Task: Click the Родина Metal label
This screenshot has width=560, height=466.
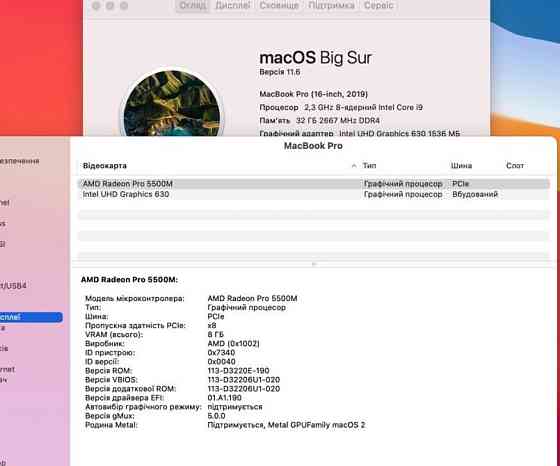Action: [111, 425]
